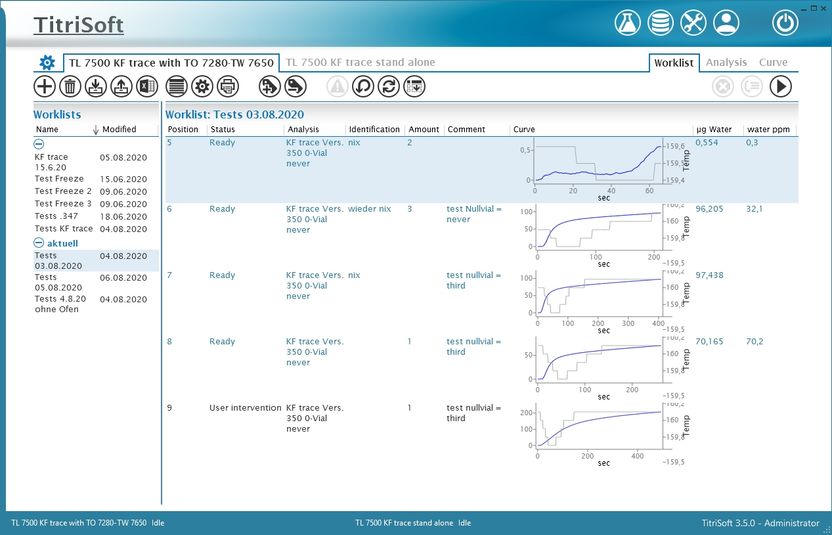Open the Test Freeze worklist

coord(96,179)
